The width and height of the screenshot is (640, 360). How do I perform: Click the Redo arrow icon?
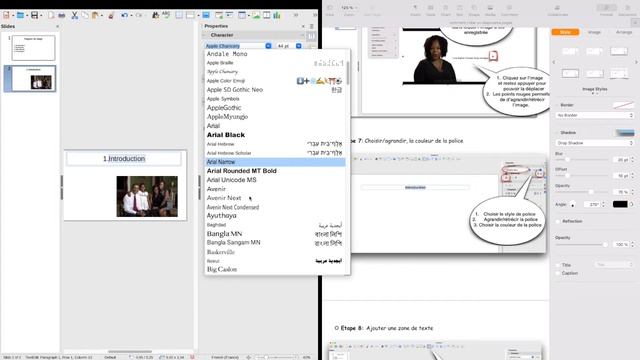[x=138, y=15]
